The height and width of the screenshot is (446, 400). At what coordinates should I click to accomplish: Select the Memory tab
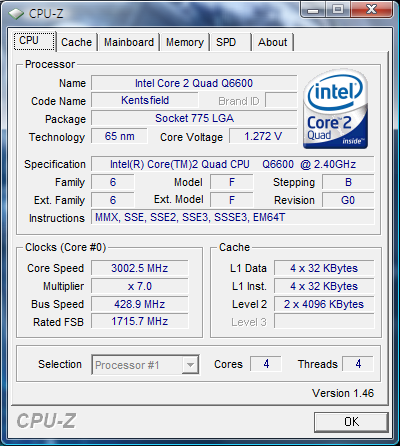[185, 42]
